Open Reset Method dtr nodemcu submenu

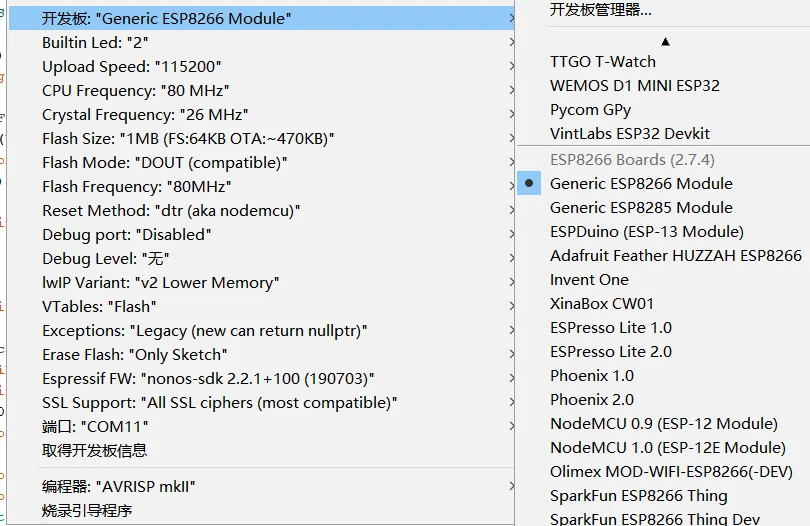[261, 211]
